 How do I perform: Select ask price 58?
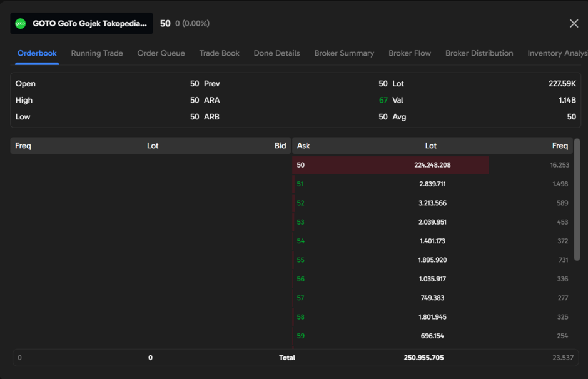300,316
